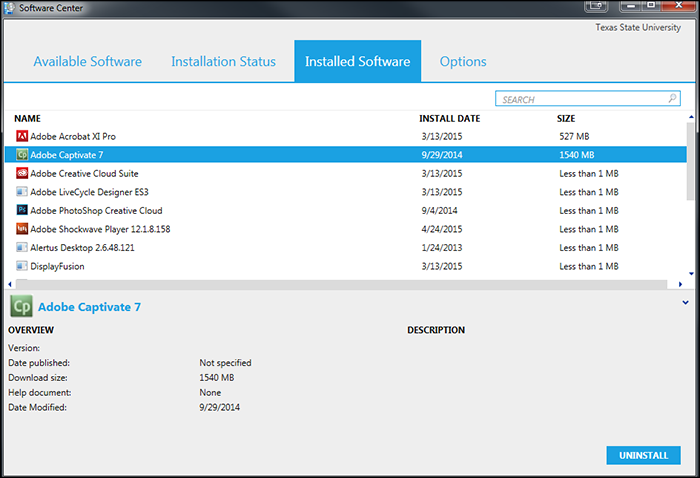
Task: Click the Adobe Acrobat XI Pro icon
Action: pos(22,136)
